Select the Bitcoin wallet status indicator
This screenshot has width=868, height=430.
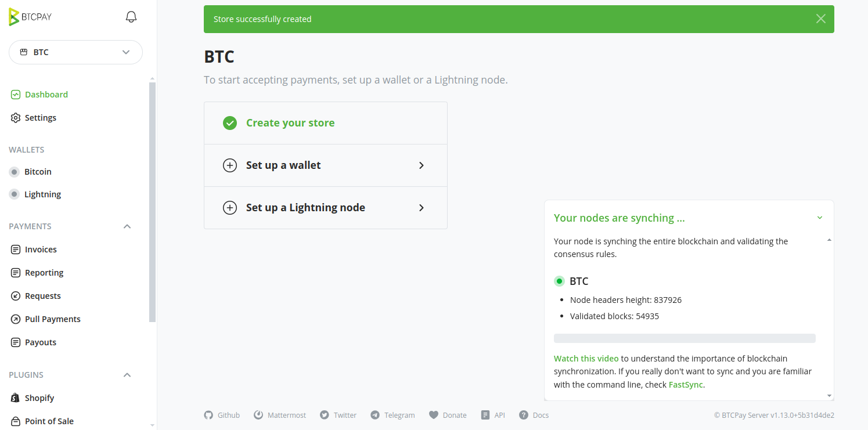click(x=14, y=172)
